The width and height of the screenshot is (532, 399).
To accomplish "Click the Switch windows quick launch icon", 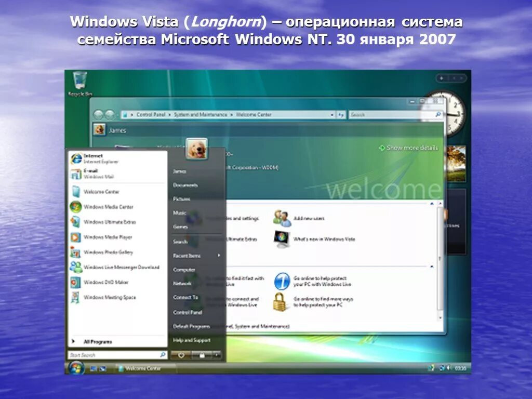I will pyautogui.click(x=102, y=368).
